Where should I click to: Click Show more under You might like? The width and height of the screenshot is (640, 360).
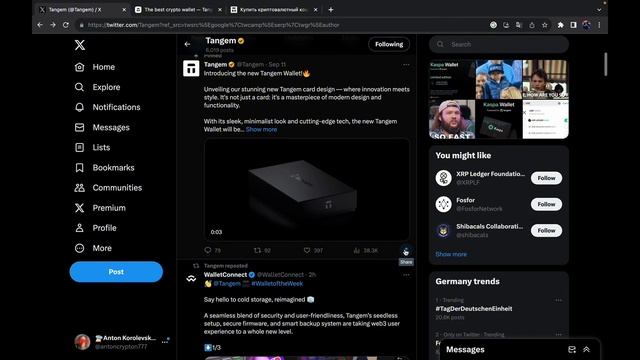pos(451,254)
